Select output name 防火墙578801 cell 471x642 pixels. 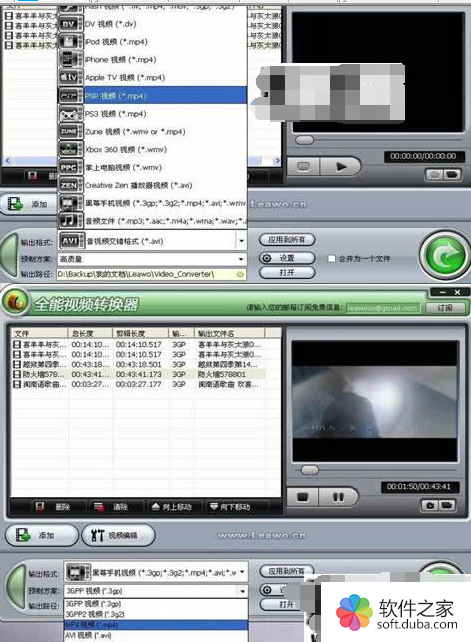click(x=222, y=374)
